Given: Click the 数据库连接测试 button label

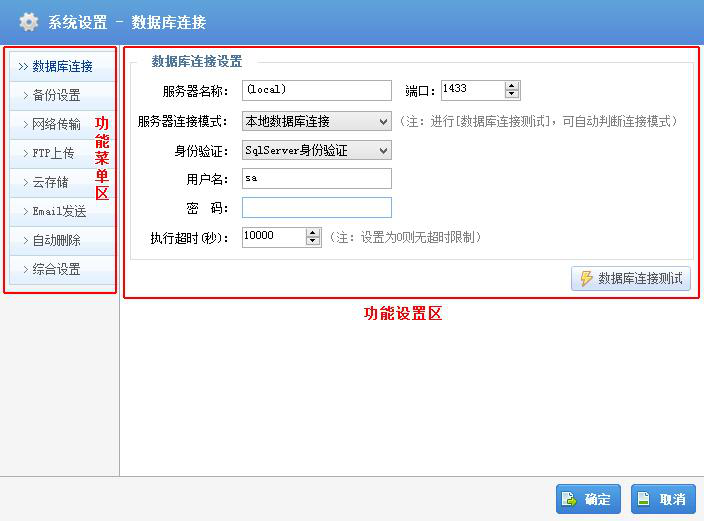Looking at the screenshot, I should pos(640,278).
